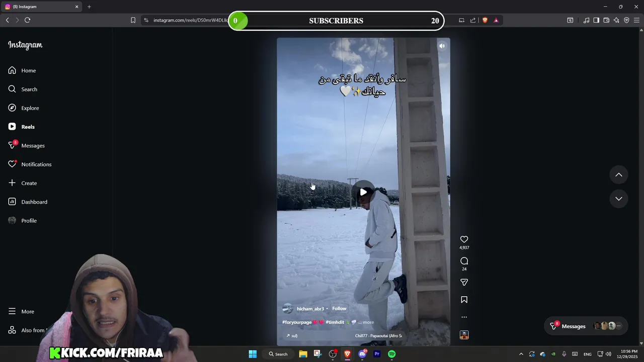
Task: Open a new browser tab
Action: 89,7
